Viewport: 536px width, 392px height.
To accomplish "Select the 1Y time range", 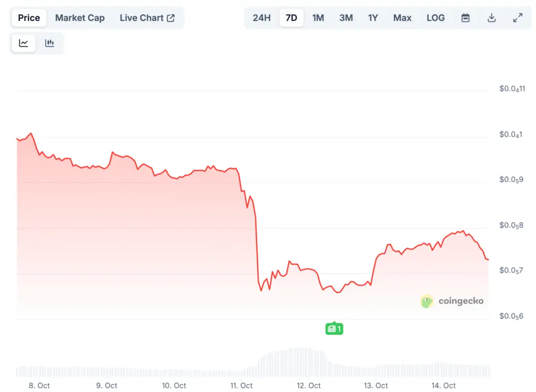I will pyautogui.click(x=373, y=18).
